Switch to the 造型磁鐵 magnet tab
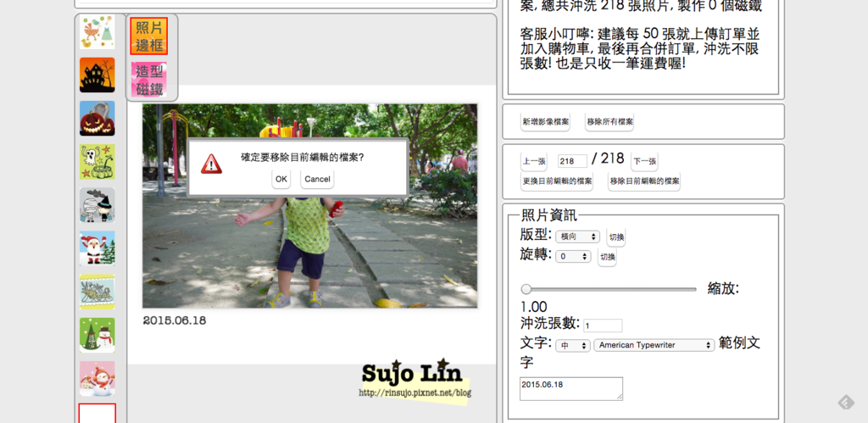The height and width of the screenshot is (423, 868). tap(149, 79)
